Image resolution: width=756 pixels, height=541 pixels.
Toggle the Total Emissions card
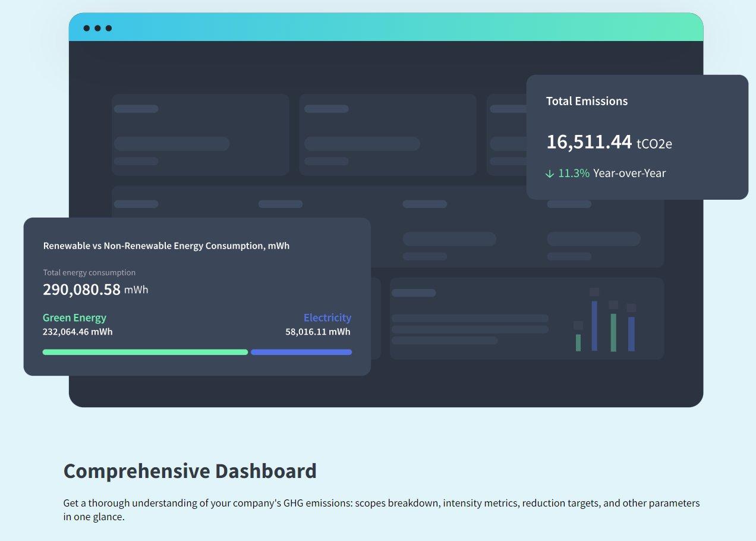pyautogui.click(x=638, y=136)
